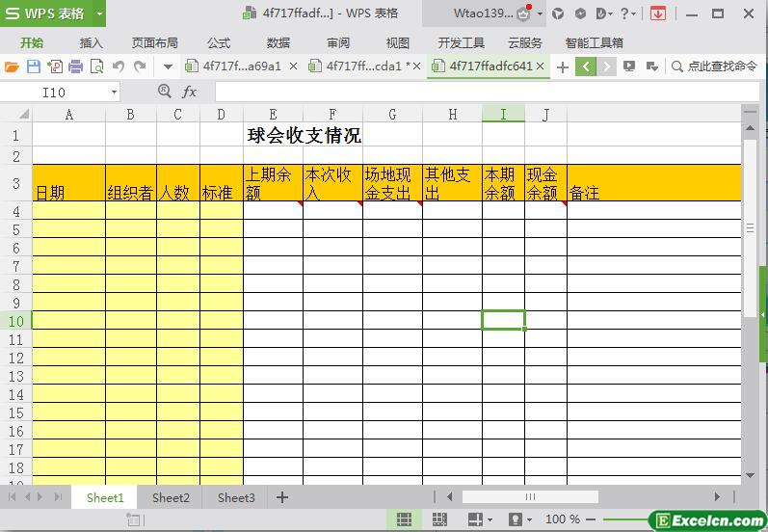Select column E header
The width and height of the screenshot is (768, 532).
(273, 114)
